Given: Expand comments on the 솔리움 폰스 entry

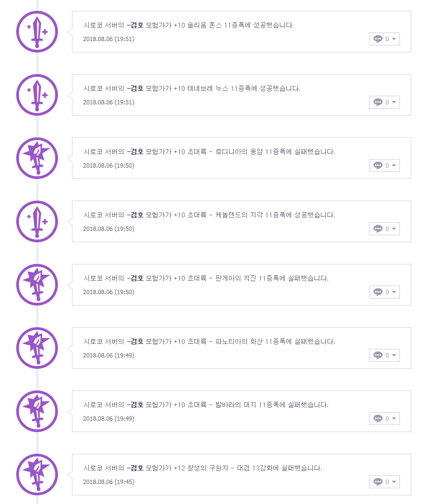Looking at the screenshot, I should 384,39.
